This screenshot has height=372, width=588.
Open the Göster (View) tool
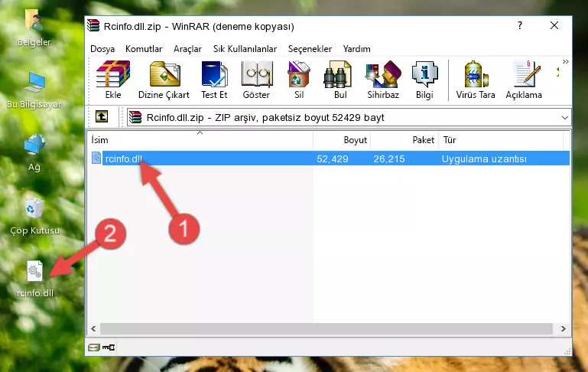256,80
